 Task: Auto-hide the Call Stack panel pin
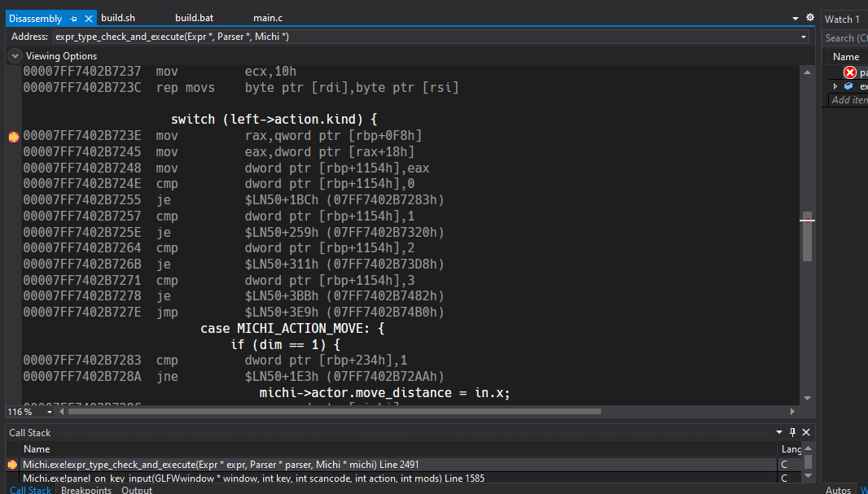793,432
